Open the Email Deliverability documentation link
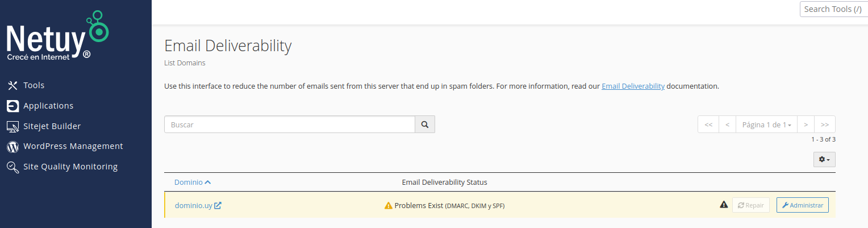868x228 pixels. pyautogui.click(x=633, y=86)
